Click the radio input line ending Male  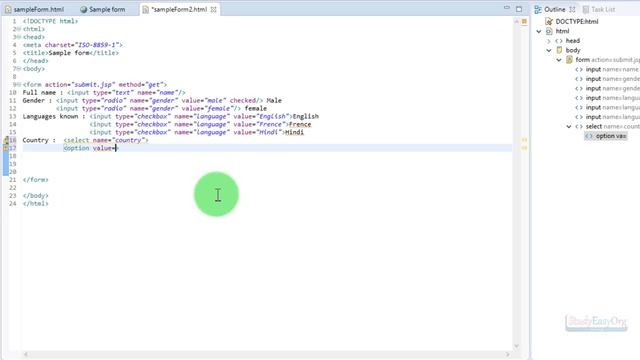coord(152,100)
